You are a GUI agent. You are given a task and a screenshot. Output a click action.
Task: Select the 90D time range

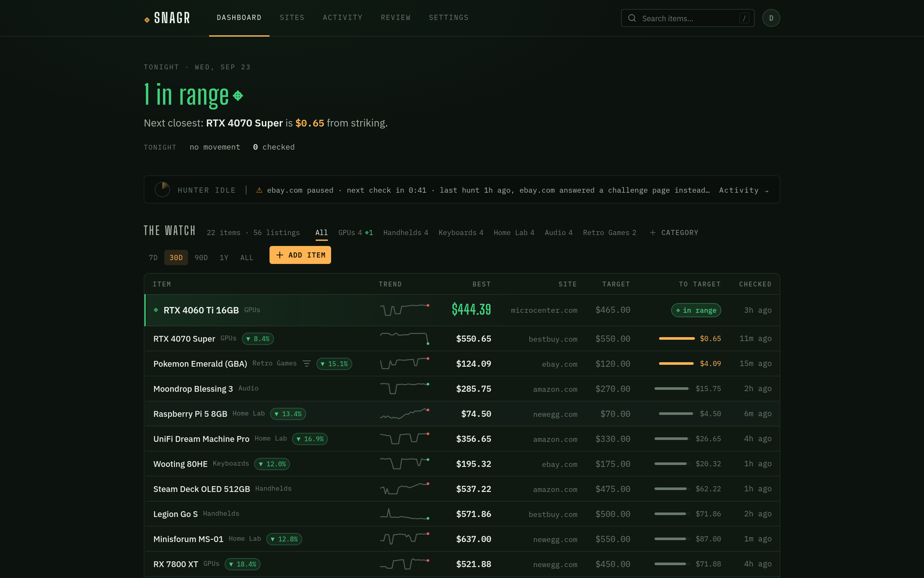point(201,258)
